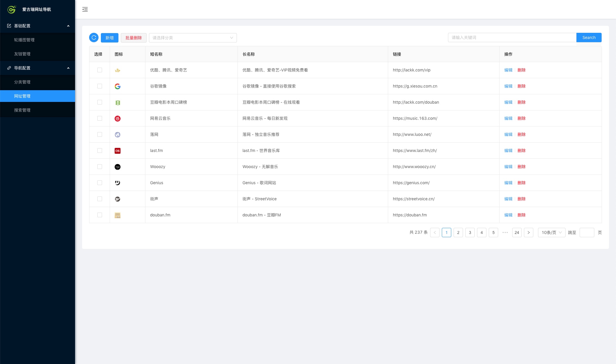The image size is (616, 364).
Task: Click the 批量删除 button
Action: click(134, 38)
